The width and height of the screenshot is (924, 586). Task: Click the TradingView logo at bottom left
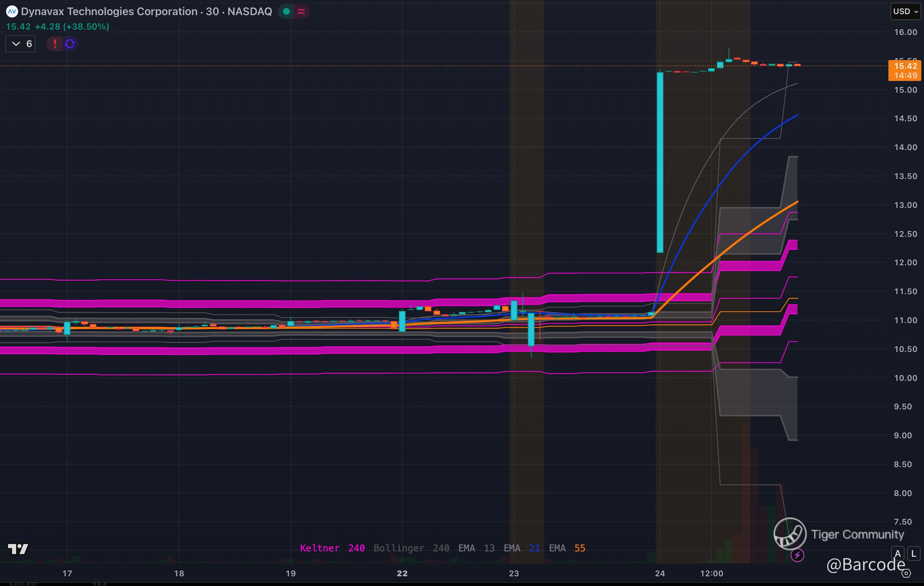tap(18, 549)
